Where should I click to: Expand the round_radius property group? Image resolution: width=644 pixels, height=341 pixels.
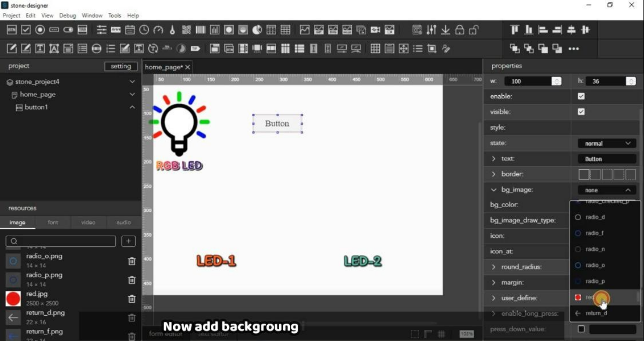click(x=494, y=267)
